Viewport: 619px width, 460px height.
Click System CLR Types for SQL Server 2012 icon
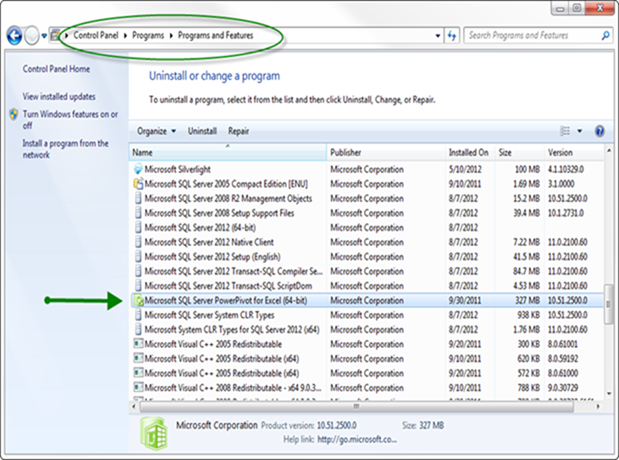138,330
